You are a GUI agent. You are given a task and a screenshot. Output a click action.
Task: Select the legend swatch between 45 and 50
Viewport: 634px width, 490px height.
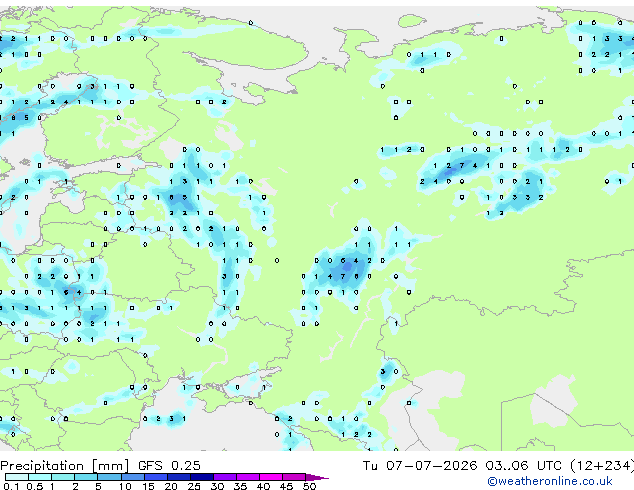pos(294,477)
